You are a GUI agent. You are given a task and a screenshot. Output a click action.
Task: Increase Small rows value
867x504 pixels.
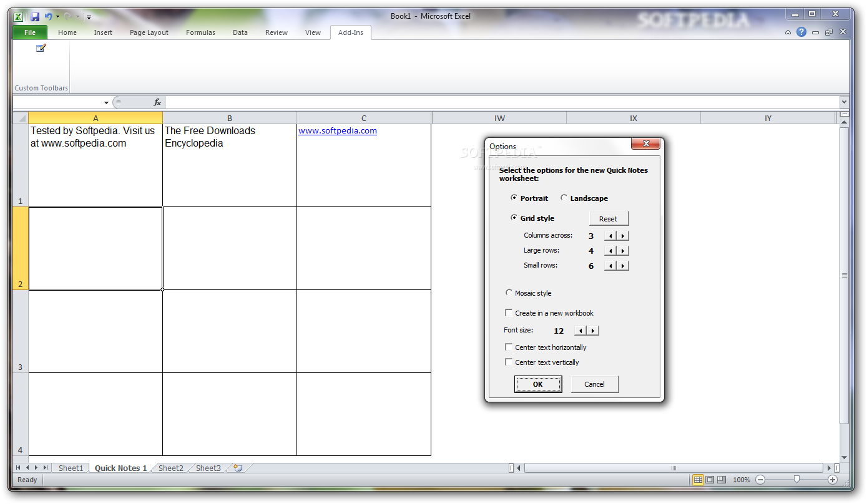point(623,266)
